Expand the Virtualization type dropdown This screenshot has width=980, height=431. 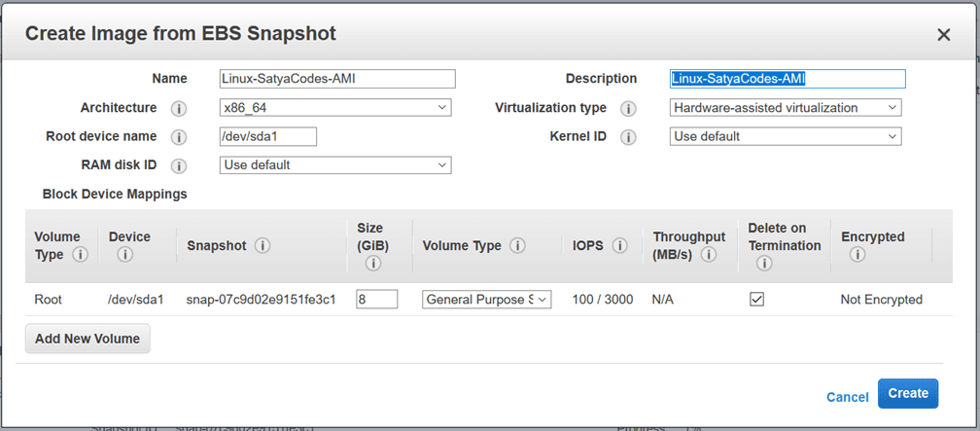tap(786, 108)
